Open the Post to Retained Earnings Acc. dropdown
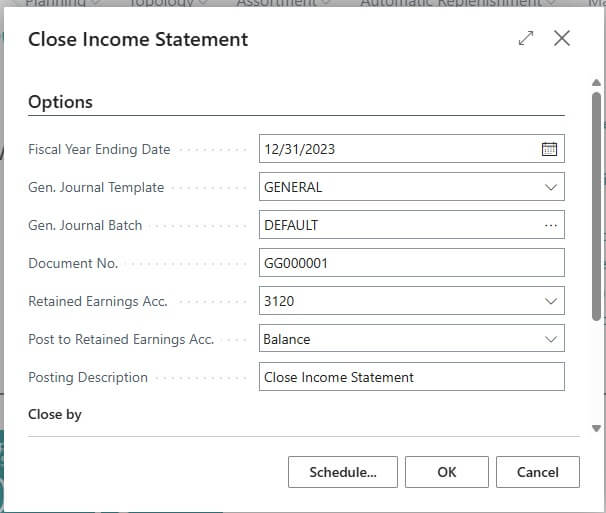Screen dimensions: 606x513 551,339
